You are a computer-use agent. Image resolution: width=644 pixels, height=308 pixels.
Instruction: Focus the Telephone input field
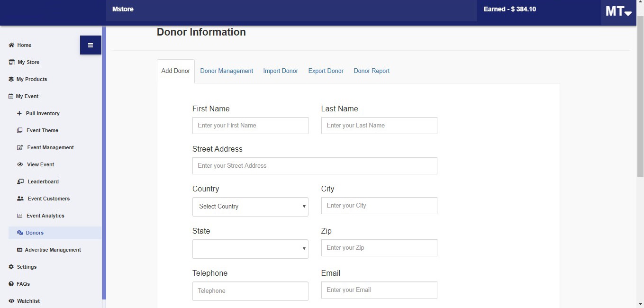250,291
